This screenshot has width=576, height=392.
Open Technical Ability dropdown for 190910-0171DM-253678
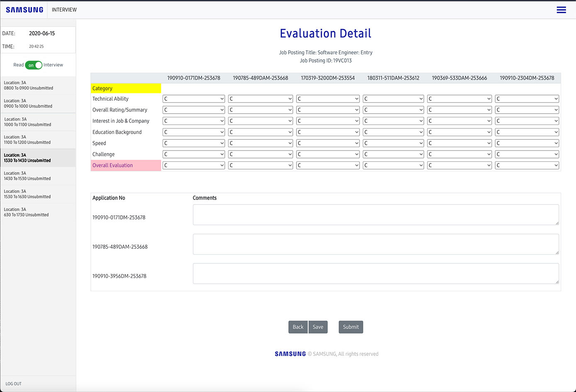[x=194, y=99]
